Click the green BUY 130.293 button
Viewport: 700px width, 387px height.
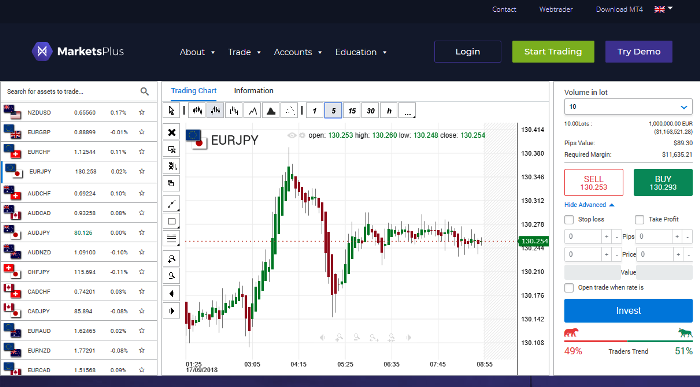pyautogui.click(x=663, y=183)
